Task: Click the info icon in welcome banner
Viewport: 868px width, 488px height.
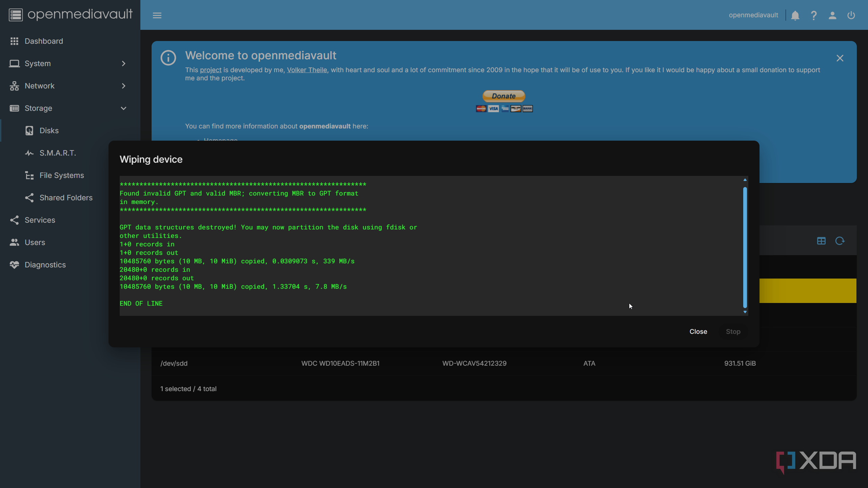Action: click(168, 58)
